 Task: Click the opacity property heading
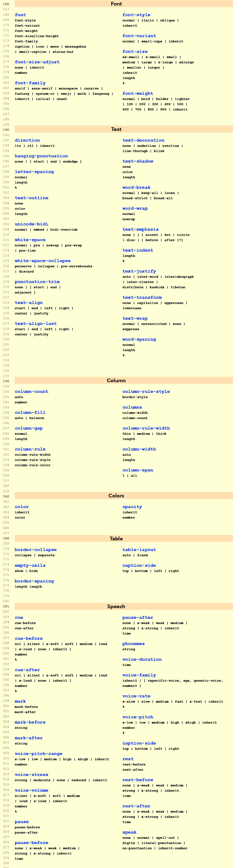point(132,507)
